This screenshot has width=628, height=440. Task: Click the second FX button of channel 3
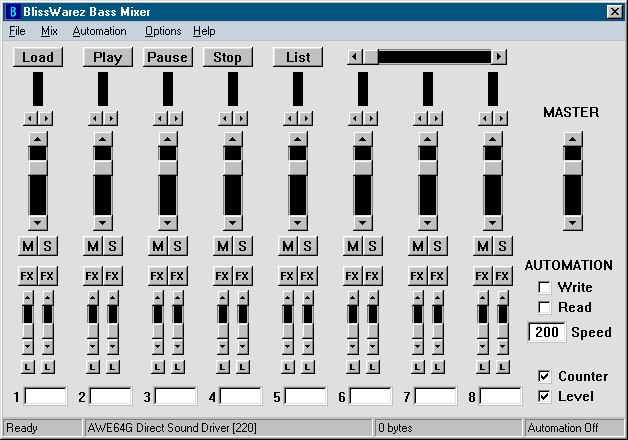coord(177,276)
